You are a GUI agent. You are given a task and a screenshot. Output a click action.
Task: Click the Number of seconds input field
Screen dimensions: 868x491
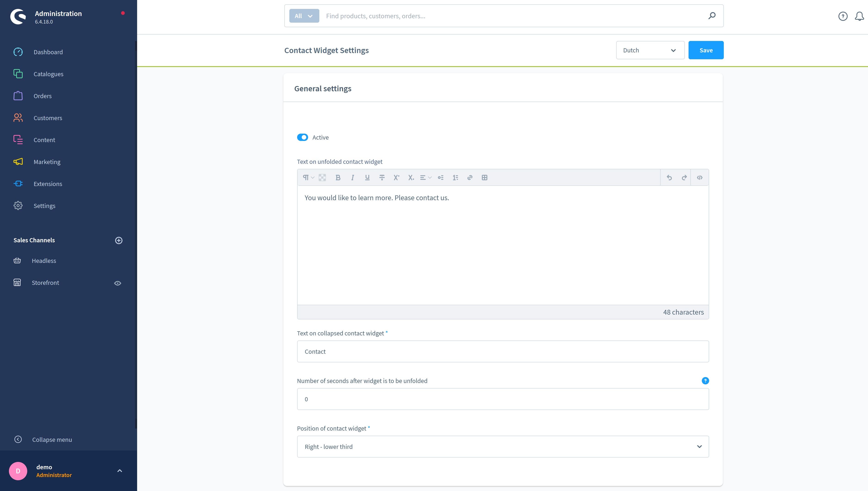click(503, 399)
